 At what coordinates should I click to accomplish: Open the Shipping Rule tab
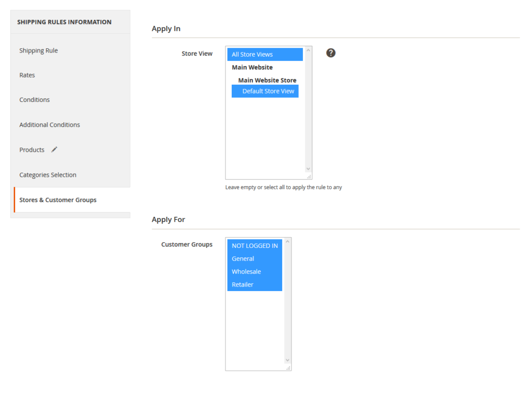(x=38, y=50)
